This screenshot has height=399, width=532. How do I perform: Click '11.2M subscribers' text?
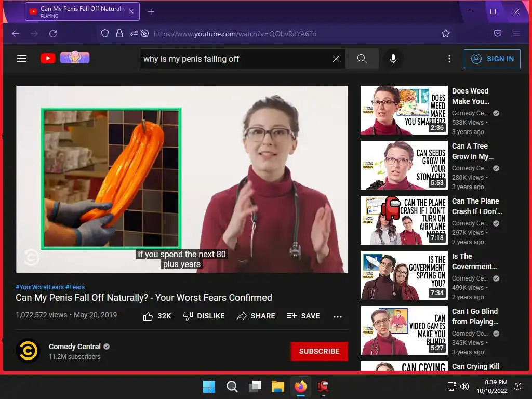pyautogui.click(x=75, y=356)
